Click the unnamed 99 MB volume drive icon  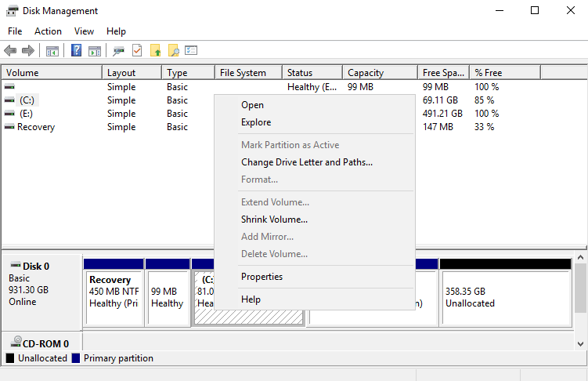9,87
